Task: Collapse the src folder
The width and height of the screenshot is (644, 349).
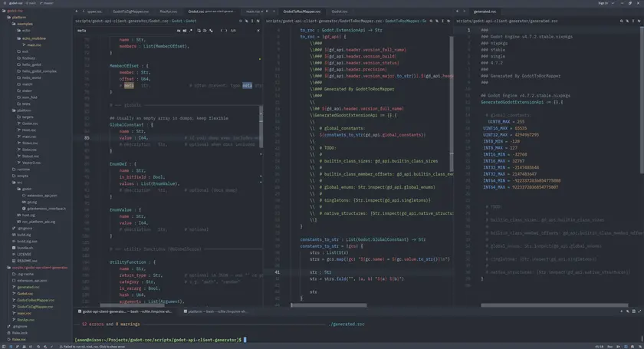Action: point(17,183)
